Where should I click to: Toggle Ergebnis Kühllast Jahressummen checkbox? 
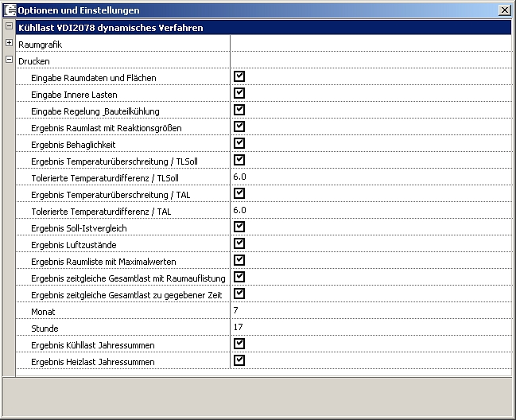coord(239,344)
